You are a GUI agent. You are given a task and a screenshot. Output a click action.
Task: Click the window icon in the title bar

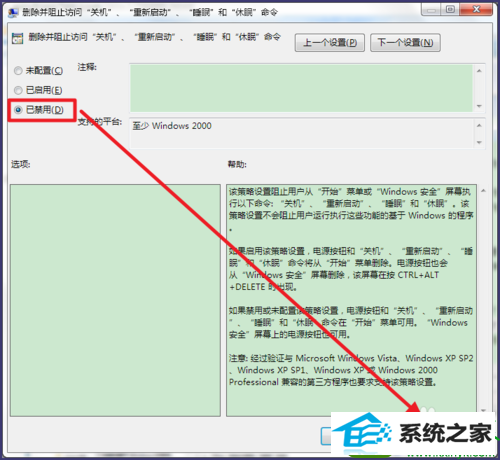pyautogui.click(x=13, y=13)
